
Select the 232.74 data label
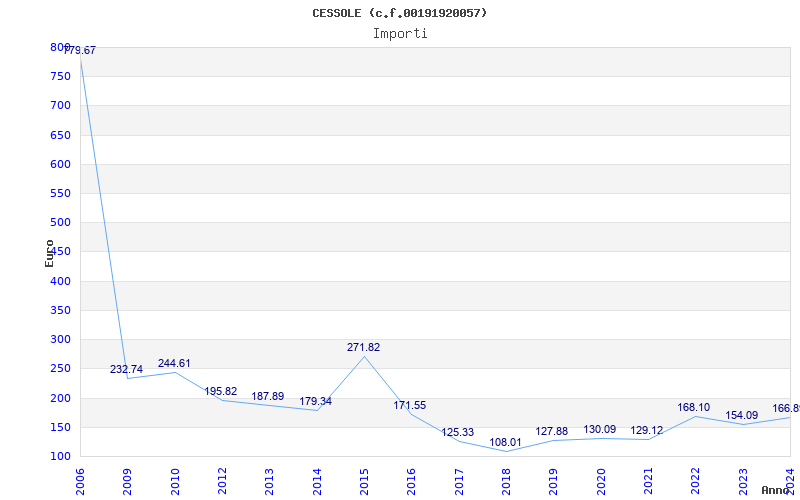[x=127, y=369]
